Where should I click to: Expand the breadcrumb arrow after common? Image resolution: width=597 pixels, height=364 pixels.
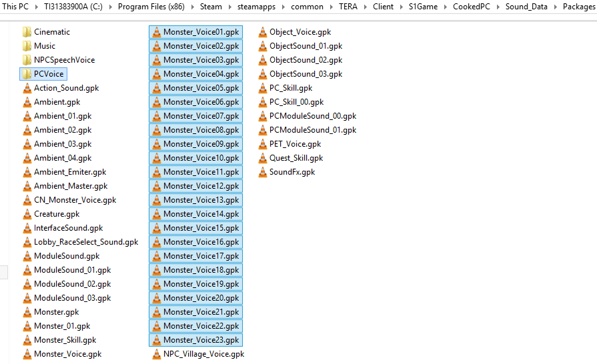[x=332, y=7]
